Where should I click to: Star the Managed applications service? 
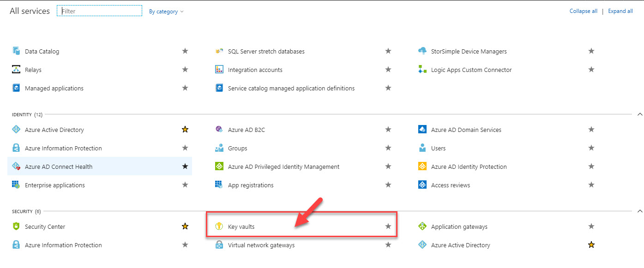click(x=185, y=88)
